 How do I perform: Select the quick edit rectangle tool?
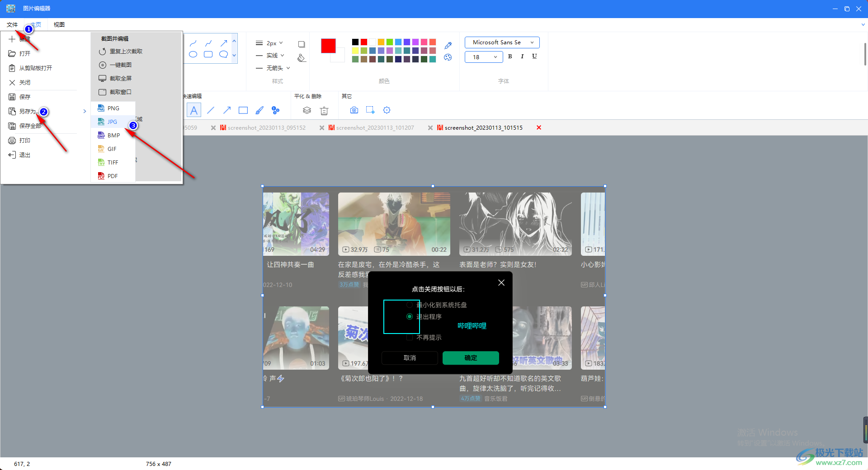click(x=243, y=110)
